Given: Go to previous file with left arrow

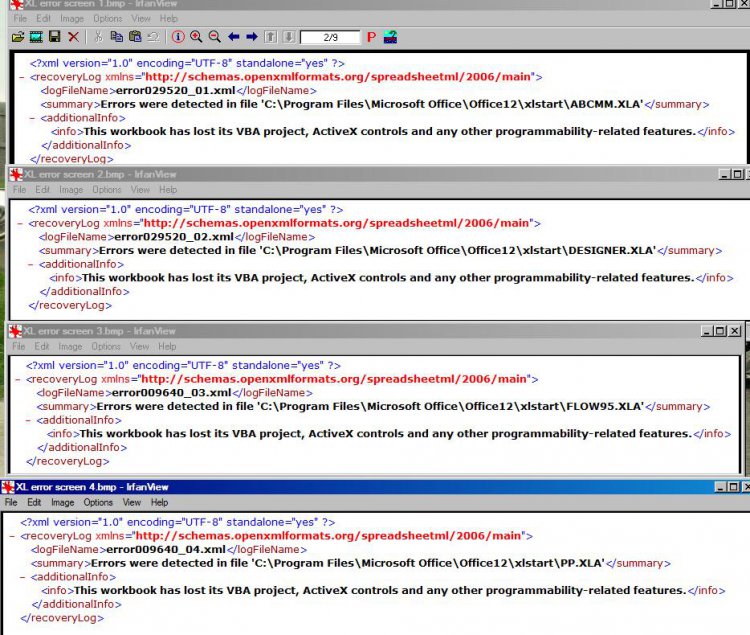Looking at the screenshot, I should coord(233,37).
